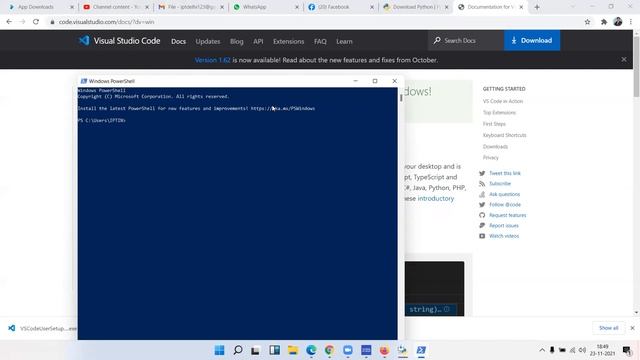This screenshot has height=360, width=640.
Task: Click the address bar URL
Action: coord(107,22)
